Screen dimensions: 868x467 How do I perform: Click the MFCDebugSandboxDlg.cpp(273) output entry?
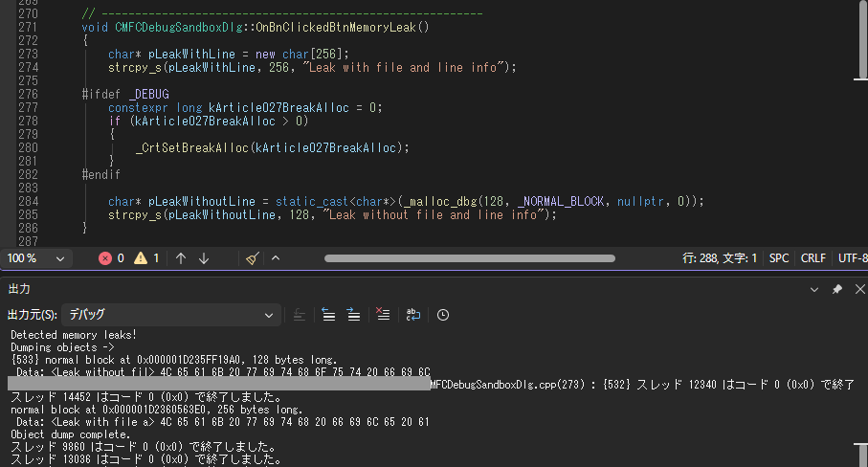tap(507, 385)
